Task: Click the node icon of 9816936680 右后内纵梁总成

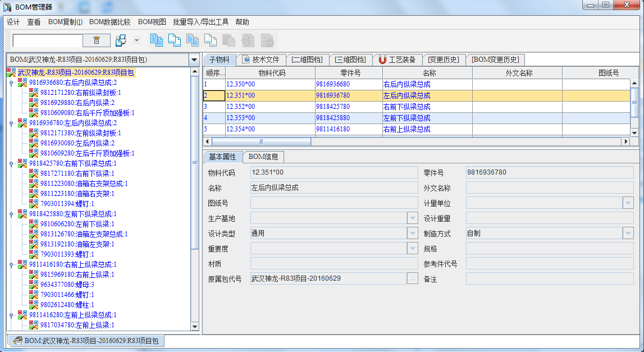Action: point(22,83)
